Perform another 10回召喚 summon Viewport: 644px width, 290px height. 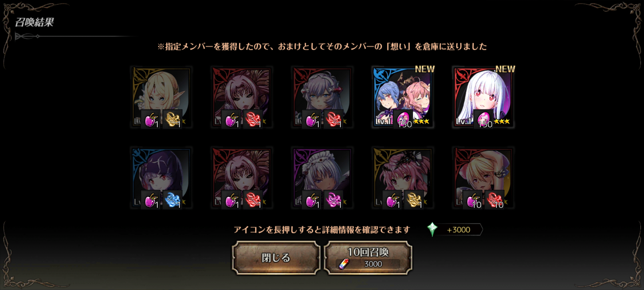(368, 258)
